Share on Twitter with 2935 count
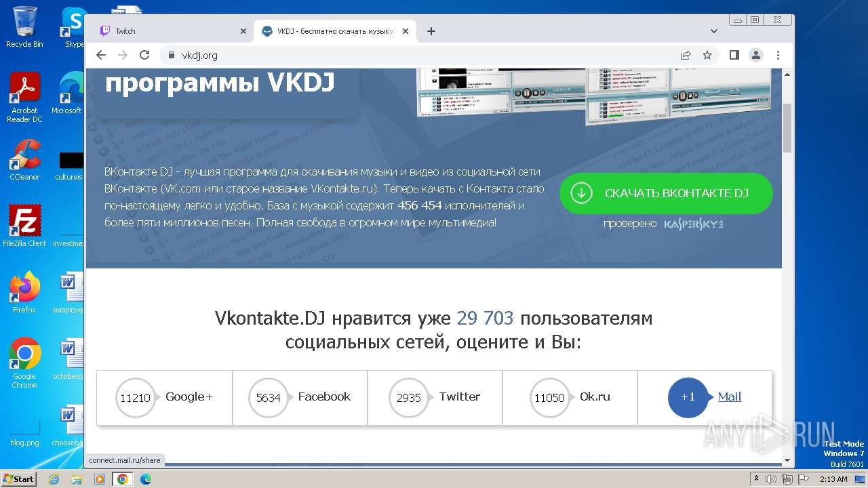This screenshot has height=488, width=868. 435,397
